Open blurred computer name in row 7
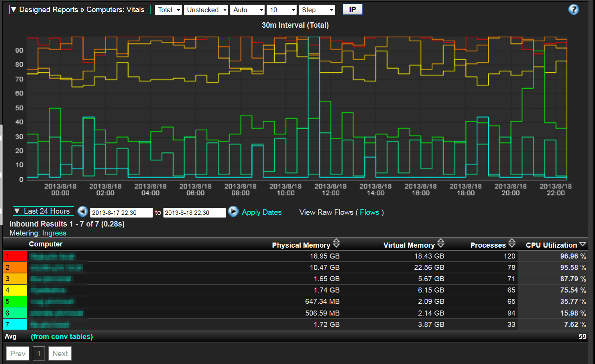Image resolution: width=595 pixels, height=364 pixels. (x=50, y=325)
